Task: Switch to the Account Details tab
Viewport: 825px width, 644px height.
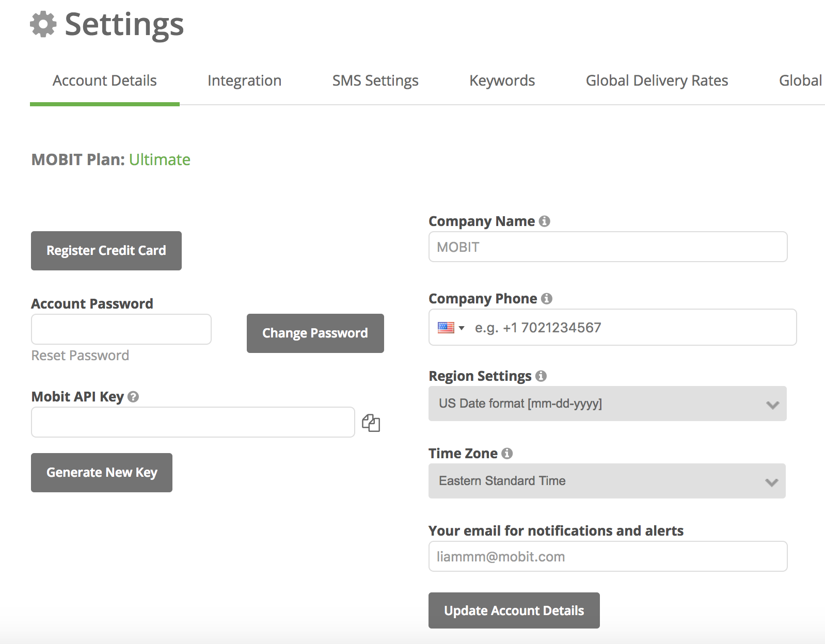Action: click(105, 81)
